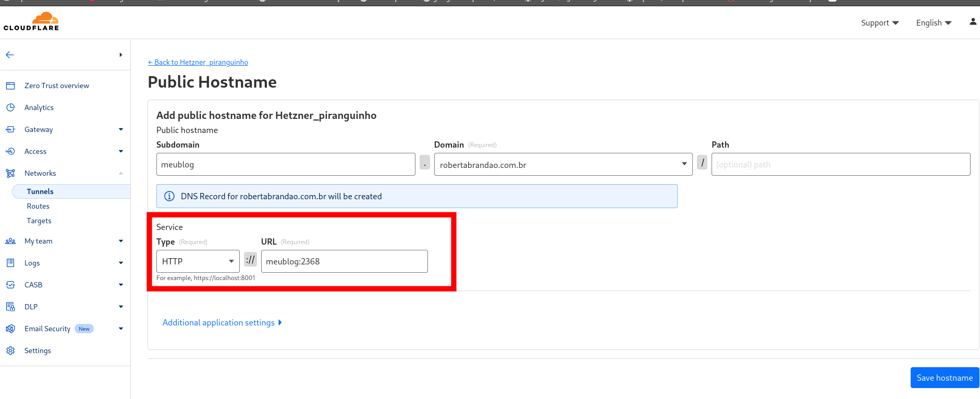The width and height of the screenshot is (980, 399).
Task: Expand Additional application settings
Action: (x=223, y=322)
